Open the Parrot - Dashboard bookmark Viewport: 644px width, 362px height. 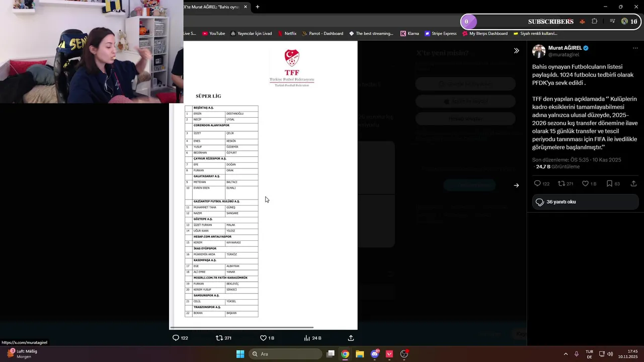(x=322, y=34)
